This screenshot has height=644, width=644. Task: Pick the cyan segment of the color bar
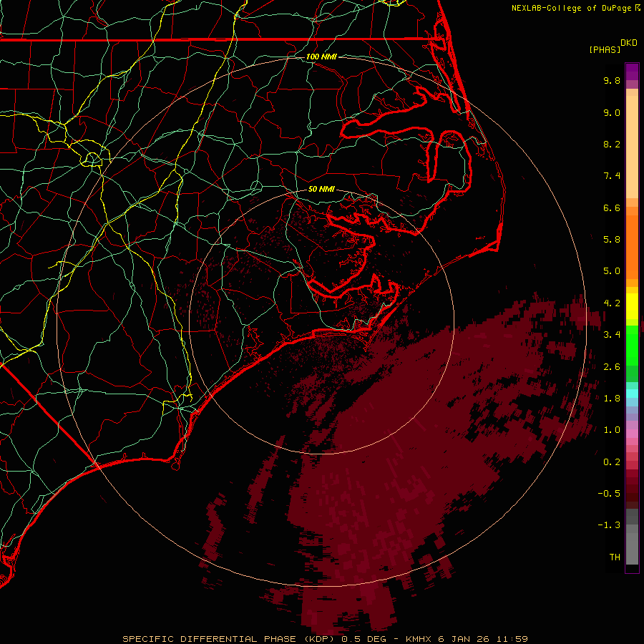[632, 394]
